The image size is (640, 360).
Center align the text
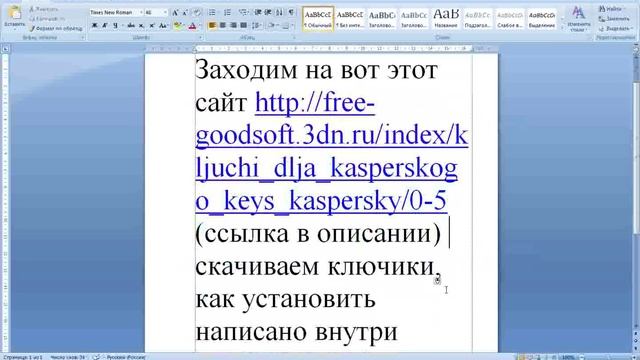(223, 26)
